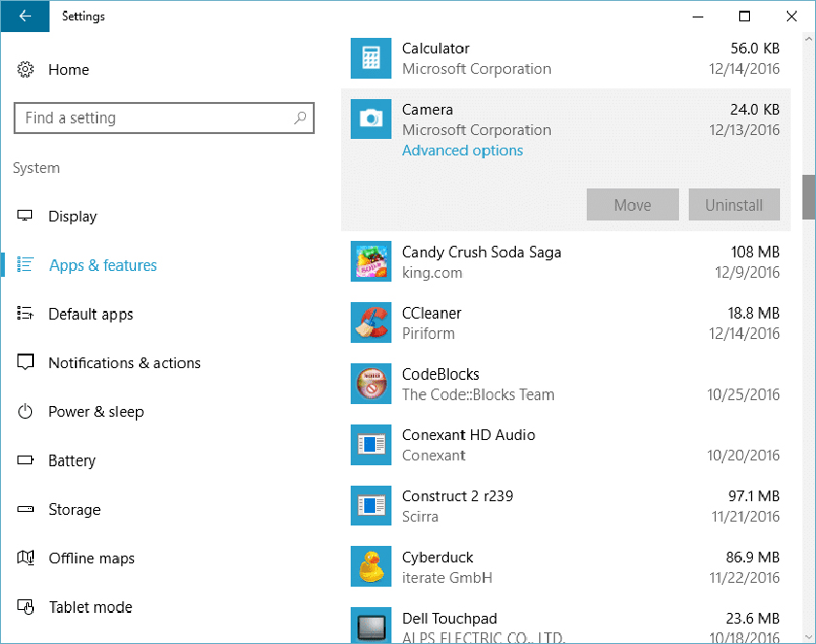The height and width of the screenshot is (644, 816).
Task: Go to Home settings
Action: pos(68,70)
